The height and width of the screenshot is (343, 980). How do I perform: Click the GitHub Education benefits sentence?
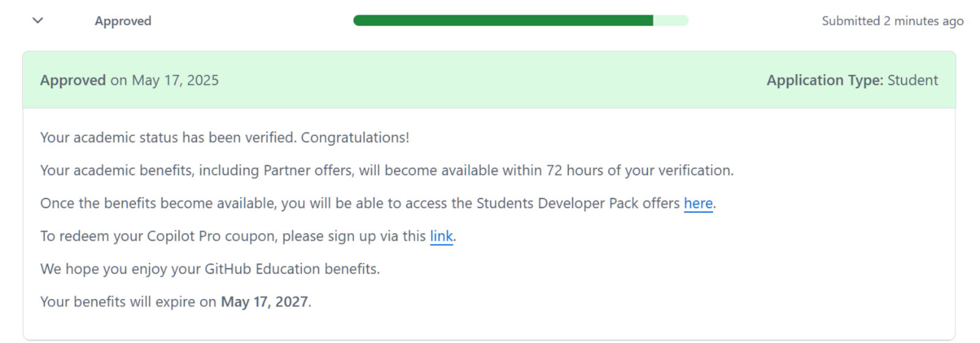[209, 269]
